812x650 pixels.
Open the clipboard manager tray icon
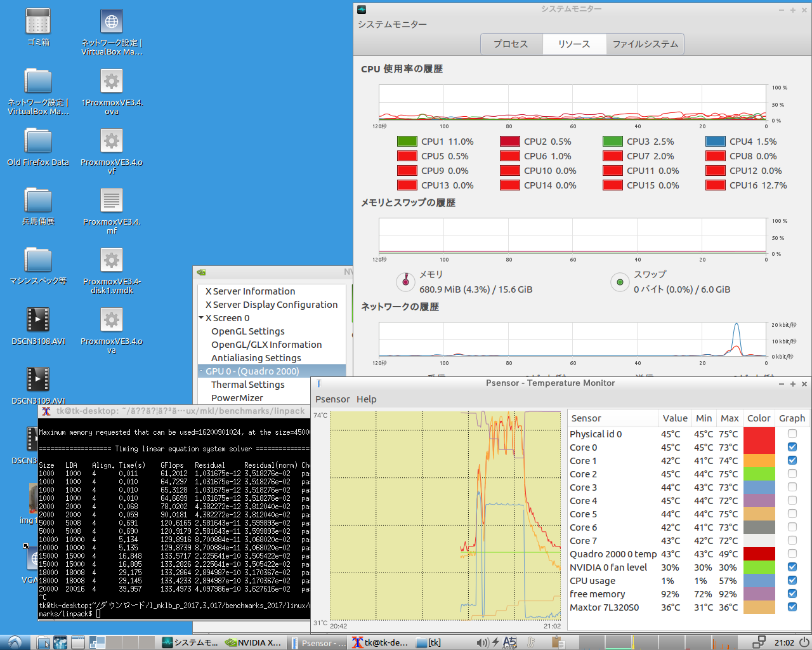click(558, 642)
